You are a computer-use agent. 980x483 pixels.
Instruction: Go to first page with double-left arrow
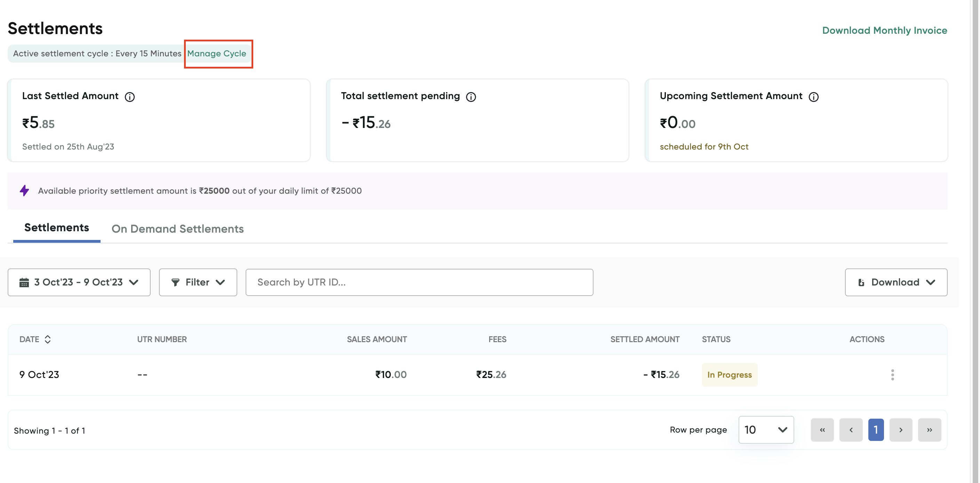pos(822,430)
